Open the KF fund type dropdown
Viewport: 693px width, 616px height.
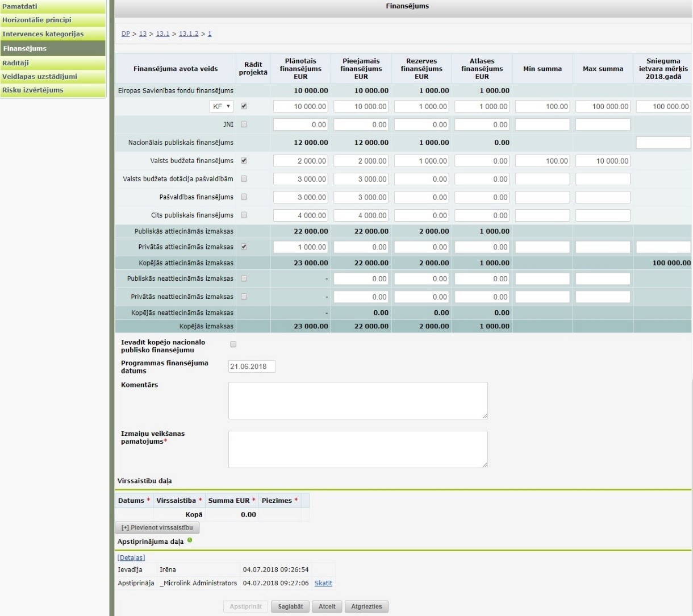(x=222, y=106)
